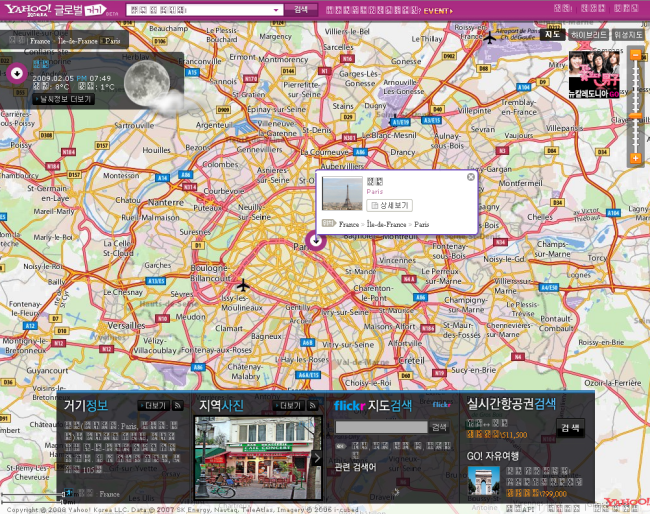The image size is (650, 514).
Task: Click Paris in the top-left breadcrumb
Action: [112, 41]
